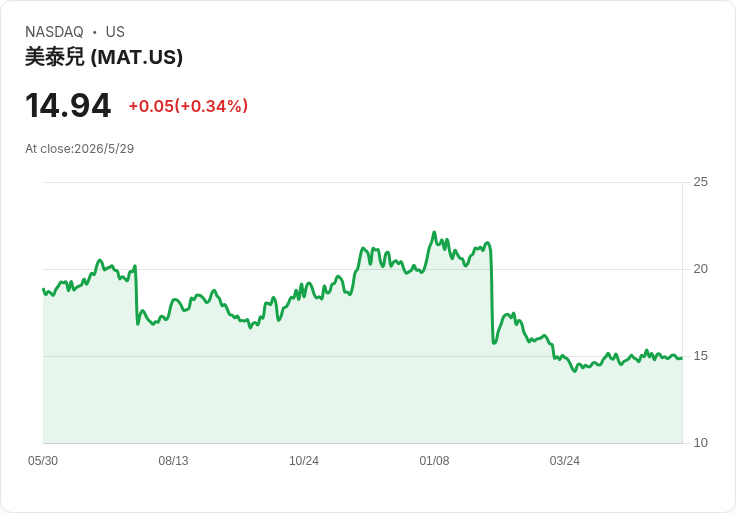This screenshot has width=736, height=513.
Task: Click the US market label
Action: pyautogui.click(x=115, y=32)
